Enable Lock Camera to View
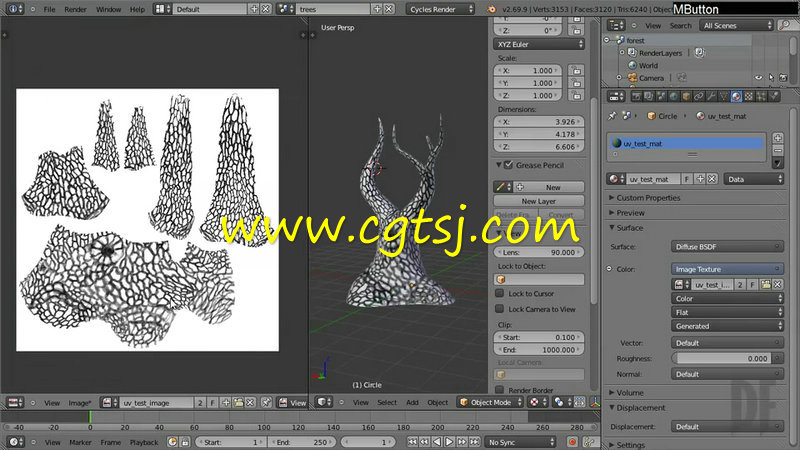 499,309
